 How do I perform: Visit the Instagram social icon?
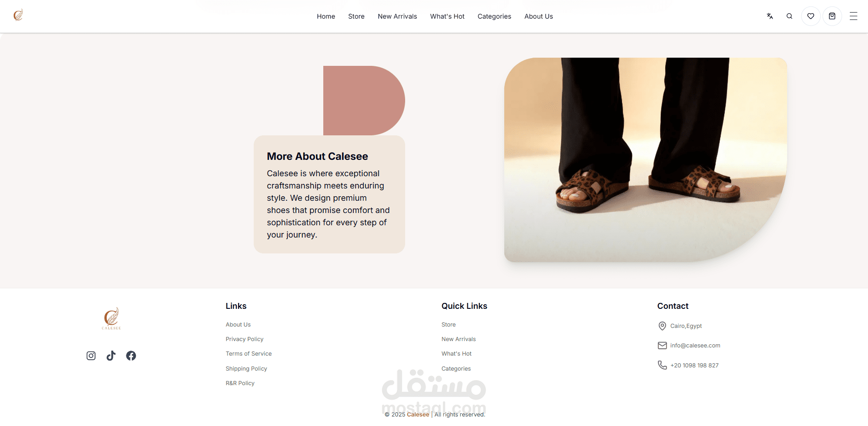pyautogui.click(x=91, y=356)
